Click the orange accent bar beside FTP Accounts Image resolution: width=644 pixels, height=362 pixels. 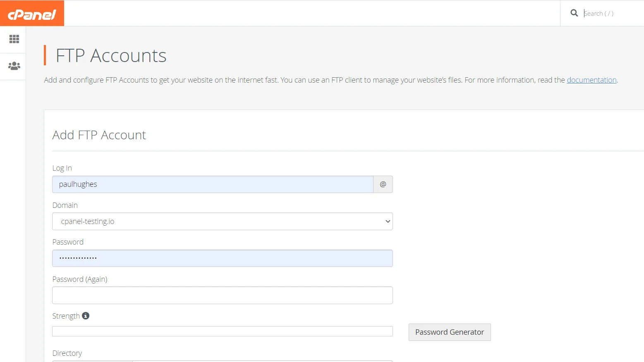[x=45, y=55]
